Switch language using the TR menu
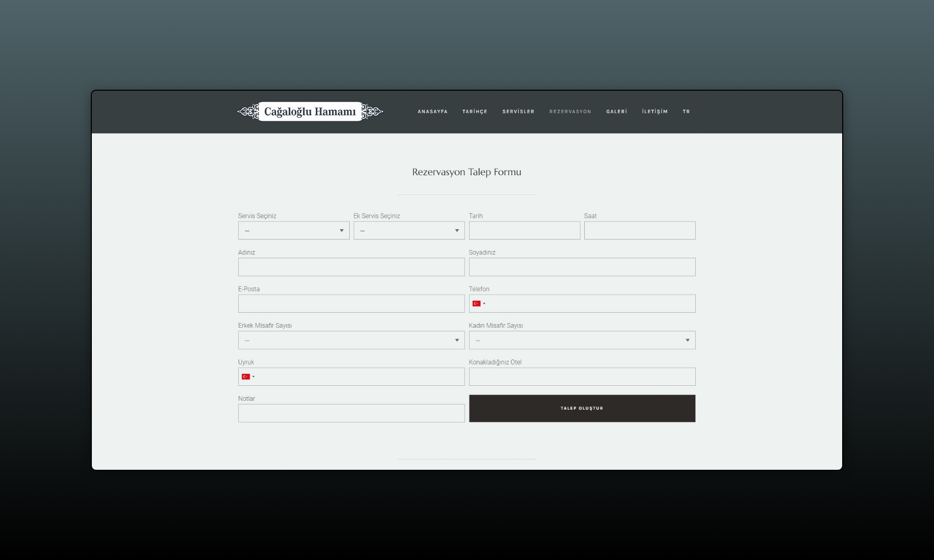This screenshot has width=934, height=560. click(x=686, y=111)
